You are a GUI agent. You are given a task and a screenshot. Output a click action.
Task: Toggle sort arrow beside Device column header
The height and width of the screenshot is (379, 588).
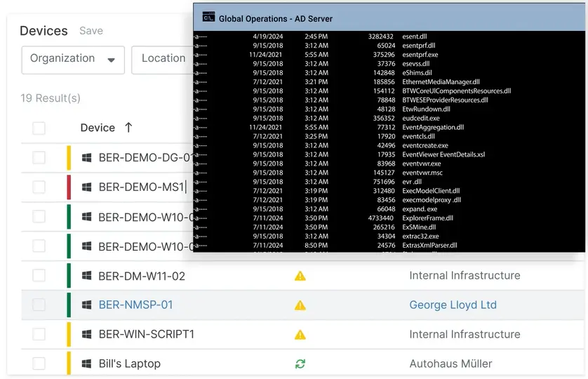tap(128, 128)
